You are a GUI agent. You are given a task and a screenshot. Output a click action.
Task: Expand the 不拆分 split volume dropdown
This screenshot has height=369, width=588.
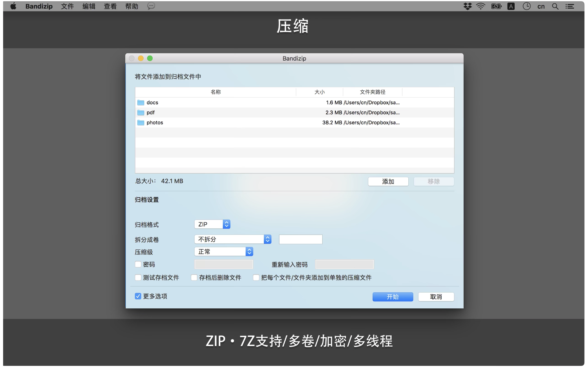233,239
